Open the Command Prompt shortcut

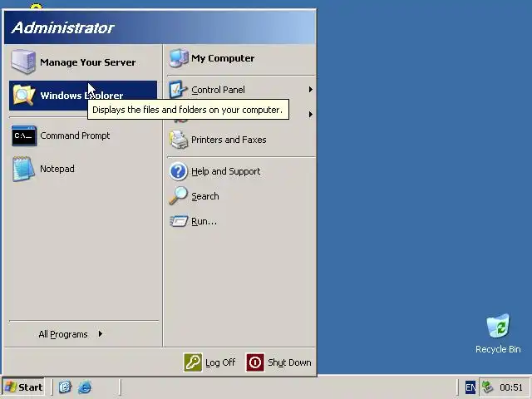pyautogui.click(x=83, y=135)
